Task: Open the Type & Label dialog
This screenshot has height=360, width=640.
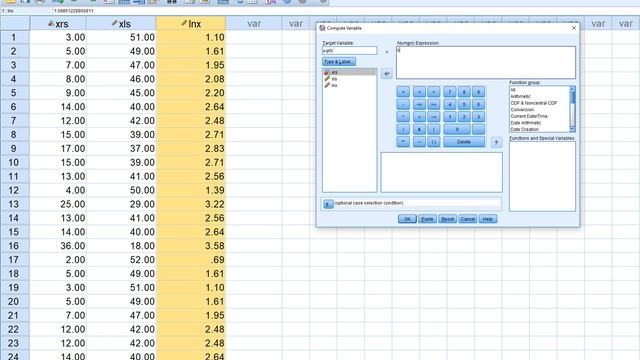Action: pos(339,62)
